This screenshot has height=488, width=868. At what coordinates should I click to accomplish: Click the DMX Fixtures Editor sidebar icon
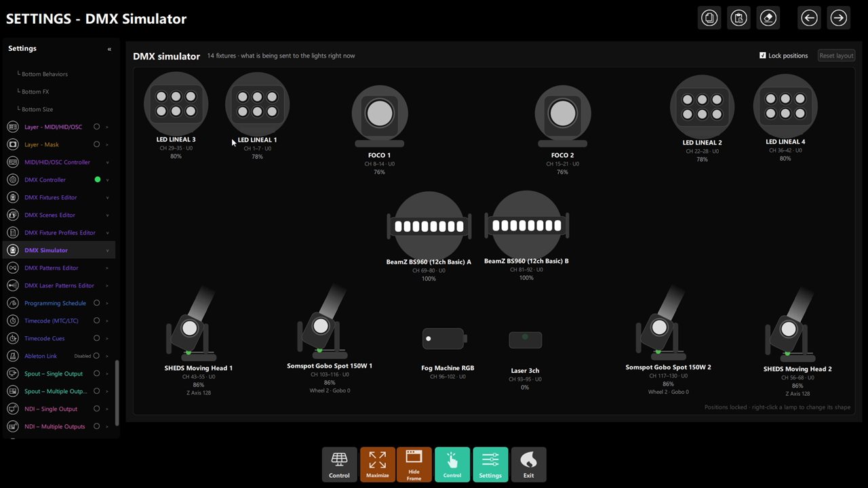[x=12, y=197]
